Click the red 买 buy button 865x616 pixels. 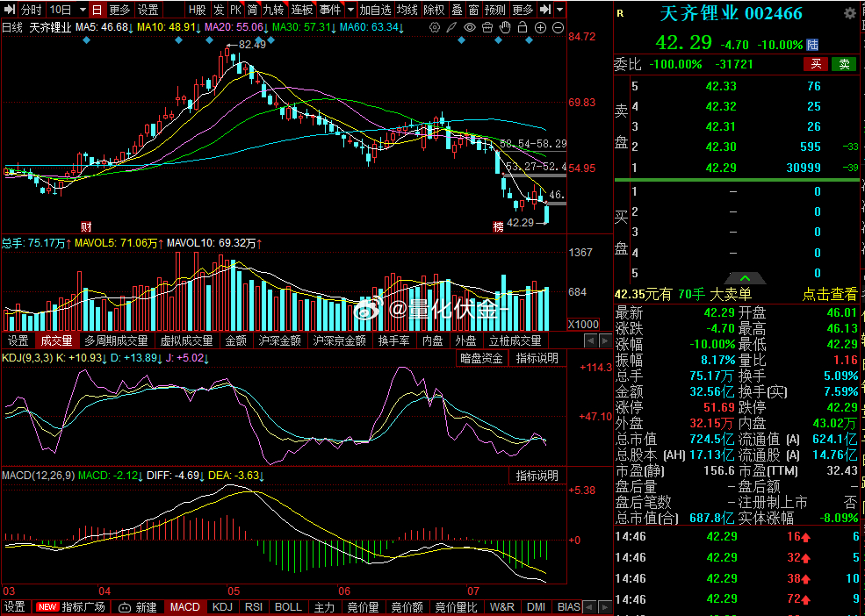tap(816, 64)
